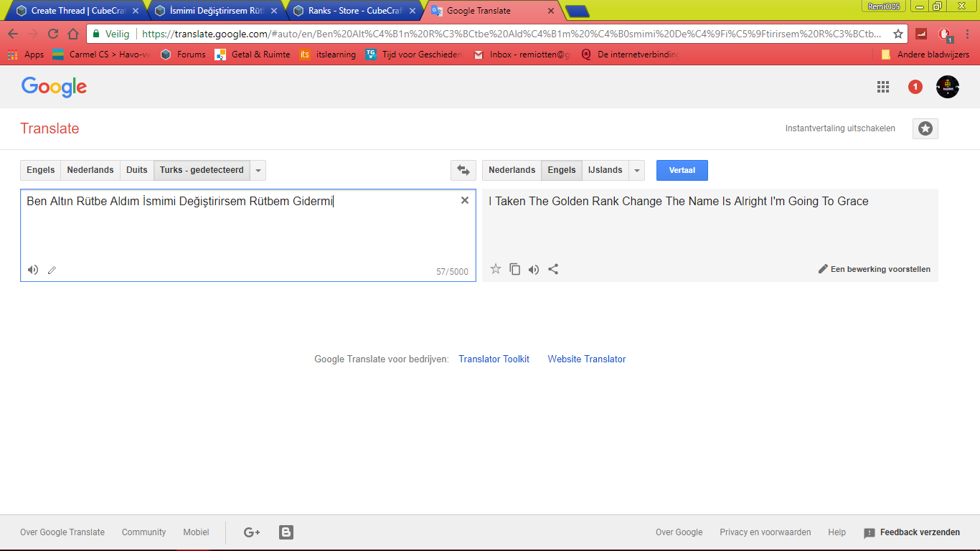The height and width of the screenshot is (551, 980).
Task: Click the browser address bar URL
Action: click(512, 34)
